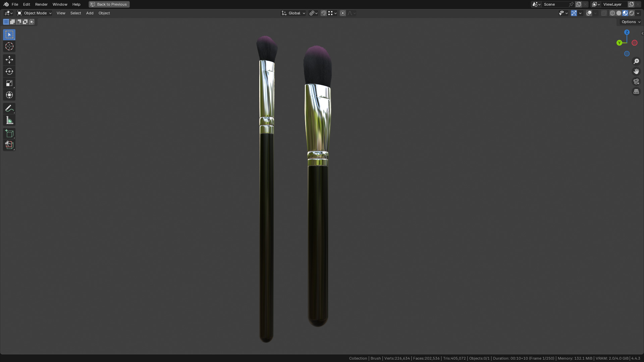This screenshot has height=362, width=644.
Task: Expand the shading options dropdown arrow
Action: pyautogui.click(x=638, y=13)
